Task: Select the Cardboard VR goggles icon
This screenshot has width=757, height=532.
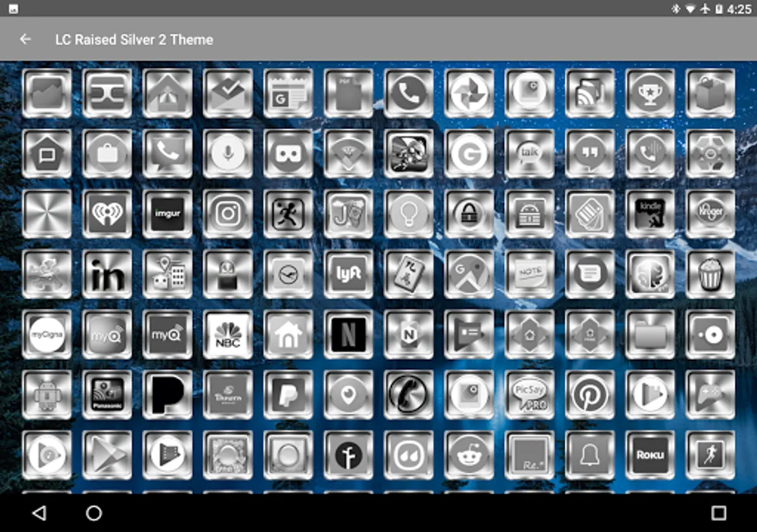Action: coord(288,153)
